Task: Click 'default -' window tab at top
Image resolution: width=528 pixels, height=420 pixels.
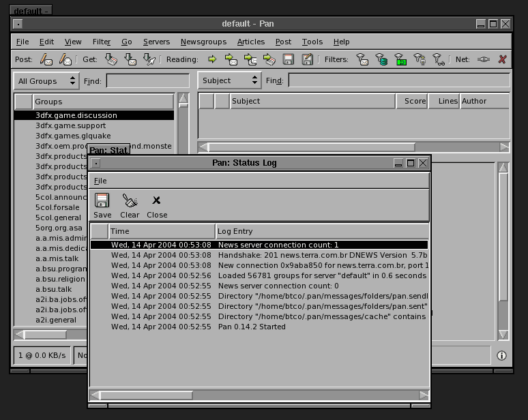Action: (31, 11)
